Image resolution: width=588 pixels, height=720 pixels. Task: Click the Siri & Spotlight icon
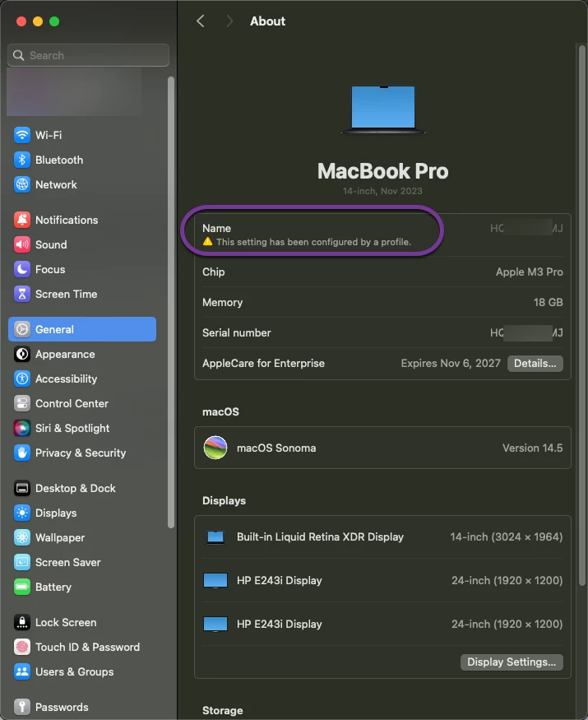click(x=22, y=429)
